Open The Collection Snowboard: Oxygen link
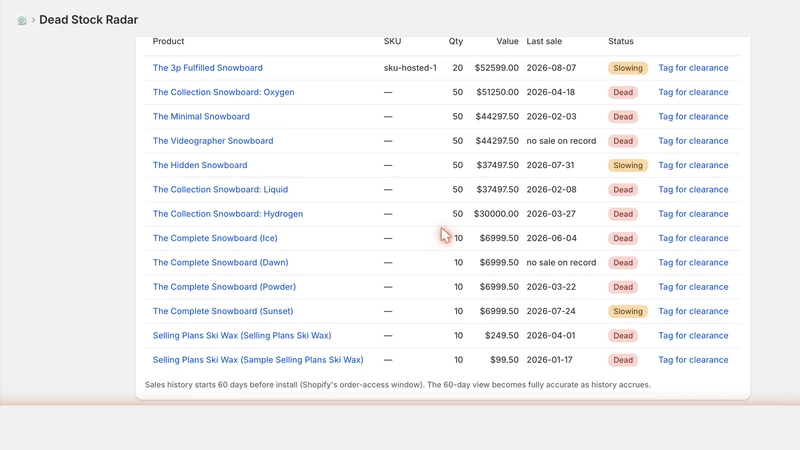800x450 pixels. tap(223, 92)
